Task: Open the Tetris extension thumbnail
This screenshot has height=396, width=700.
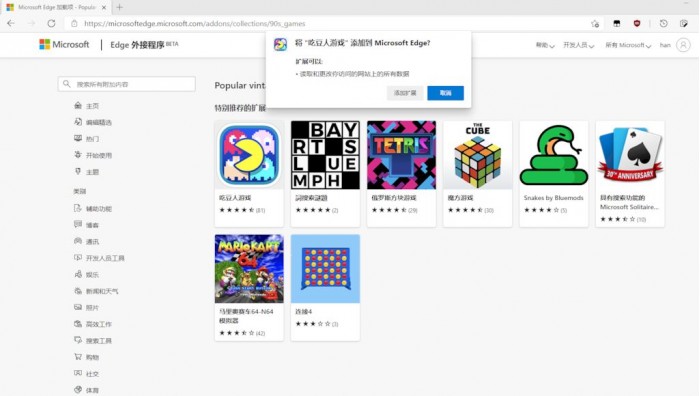Action: [x=401, y=155]
